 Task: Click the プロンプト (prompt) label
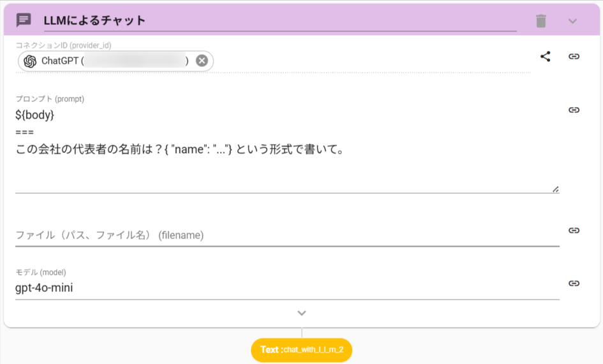pyautogui.click(x=50, y=99)
